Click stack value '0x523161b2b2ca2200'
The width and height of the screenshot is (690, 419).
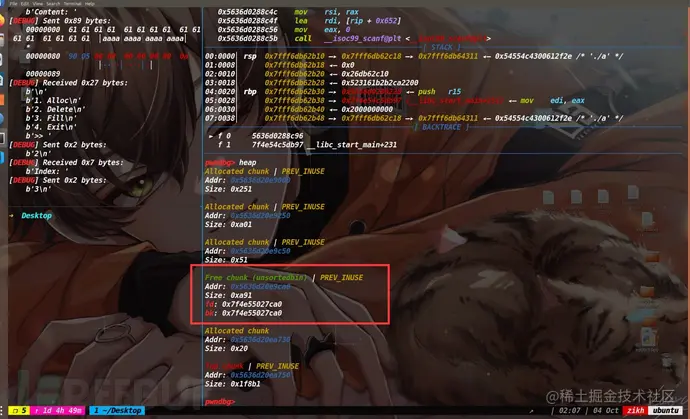(x=380, y=83)
